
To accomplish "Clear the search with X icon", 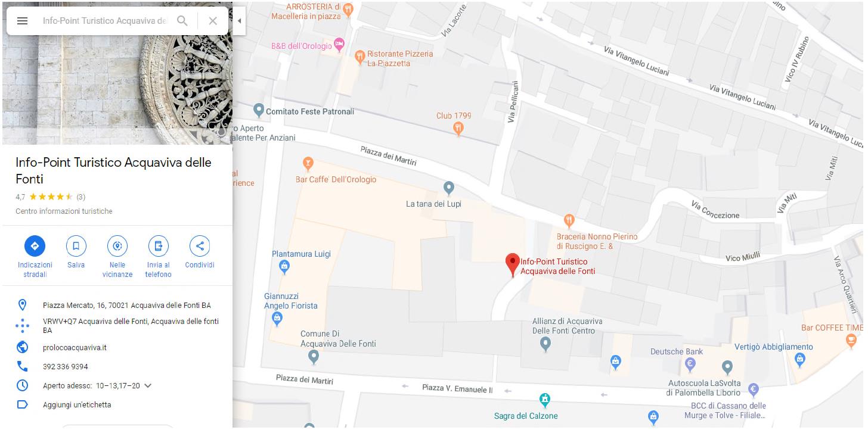I will pos(213,21).
